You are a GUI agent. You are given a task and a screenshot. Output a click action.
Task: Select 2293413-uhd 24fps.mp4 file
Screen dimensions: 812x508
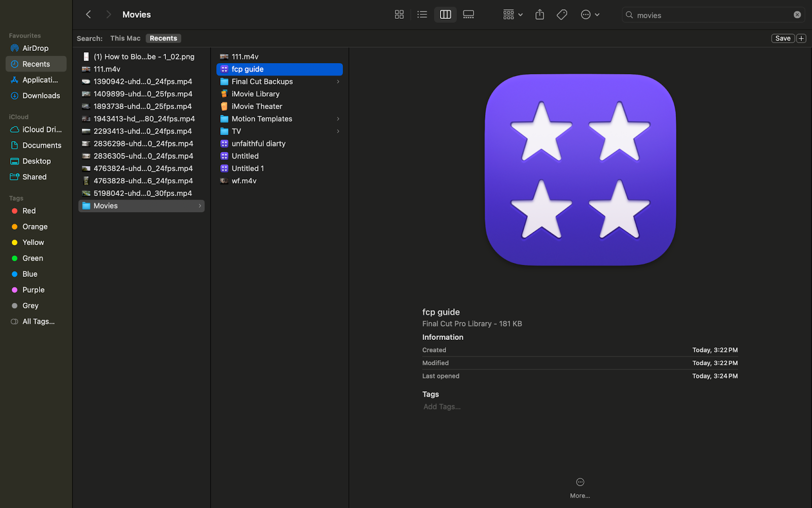[x=142, y=131]
